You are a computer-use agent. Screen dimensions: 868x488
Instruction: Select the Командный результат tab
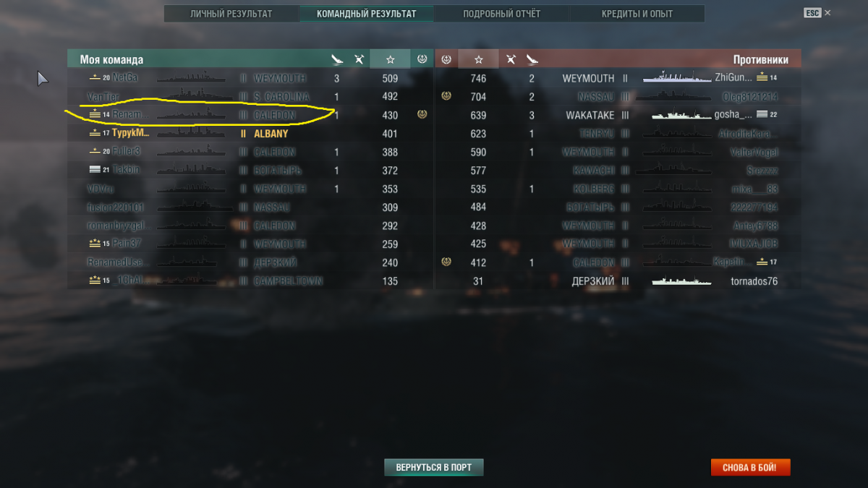[x=366, y=14]
